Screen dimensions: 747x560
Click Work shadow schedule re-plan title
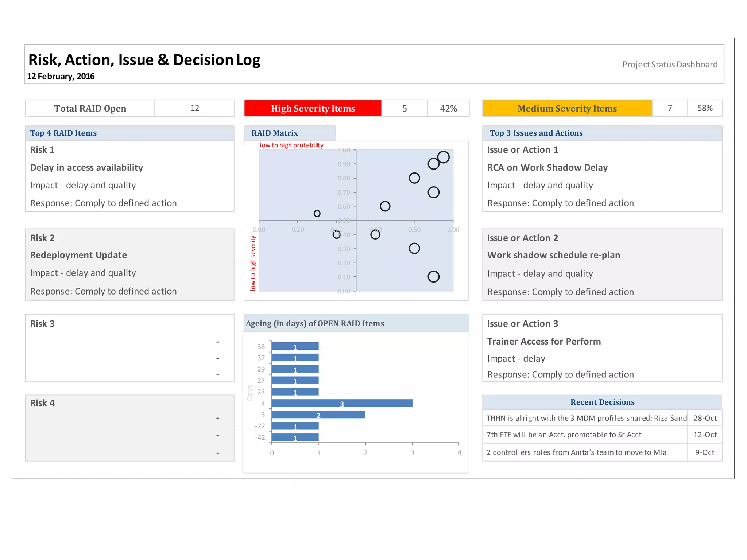(x=553, y=255)
